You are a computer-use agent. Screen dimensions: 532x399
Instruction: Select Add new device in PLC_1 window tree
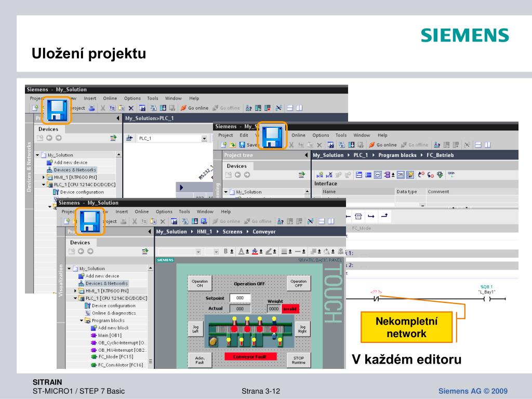67,163
